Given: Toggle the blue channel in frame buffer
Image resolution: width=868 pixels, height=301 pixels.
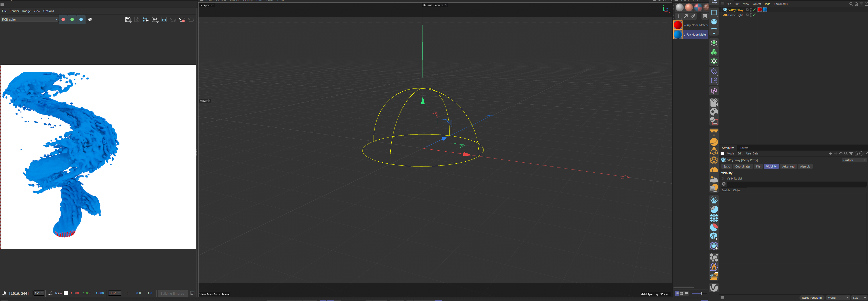Looking at the screenshot, I should click(81, 19).
